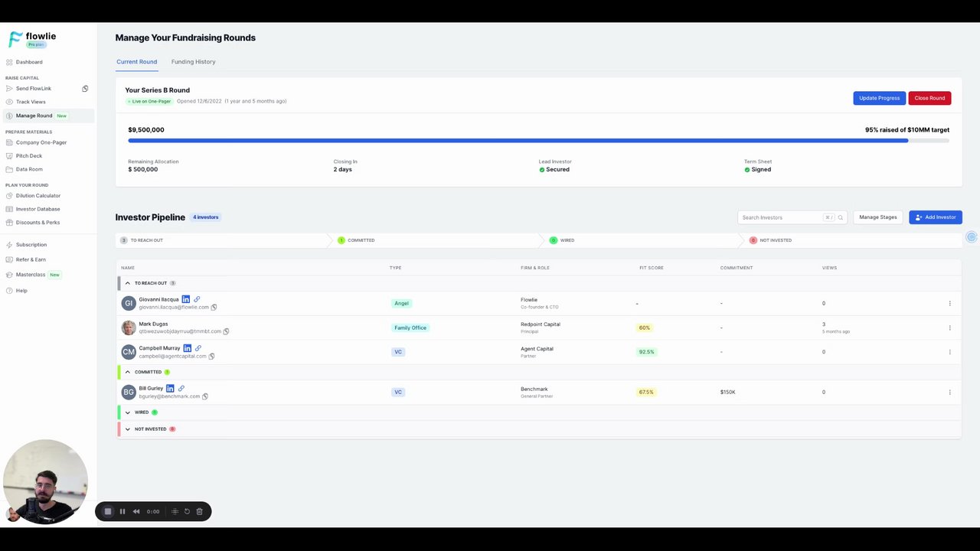Image resolution: width=980 pixels, height=551 pixels.
Task: Open Data Room in sidebar
Action: click(29, 169)
